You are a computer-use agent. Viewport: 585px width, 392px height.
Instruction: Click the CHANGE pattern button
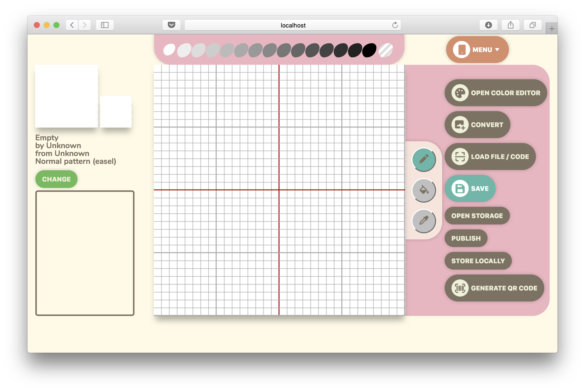(56, 179)
